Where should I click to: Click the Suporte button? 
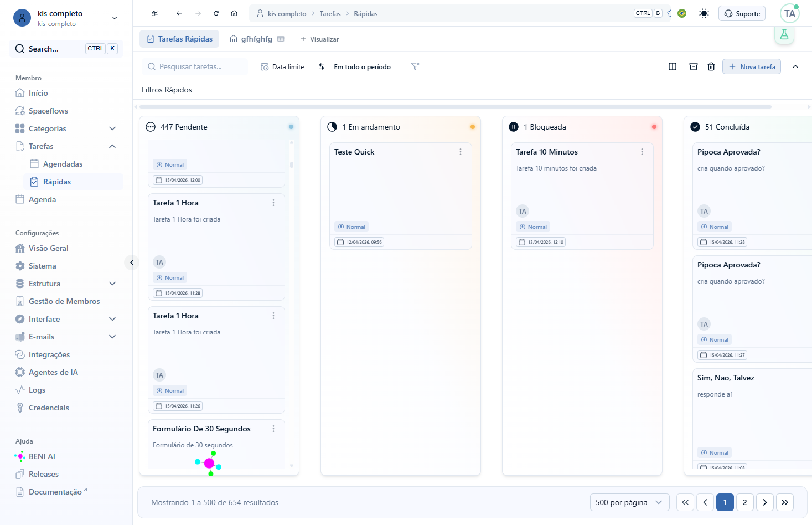[742, 13]
